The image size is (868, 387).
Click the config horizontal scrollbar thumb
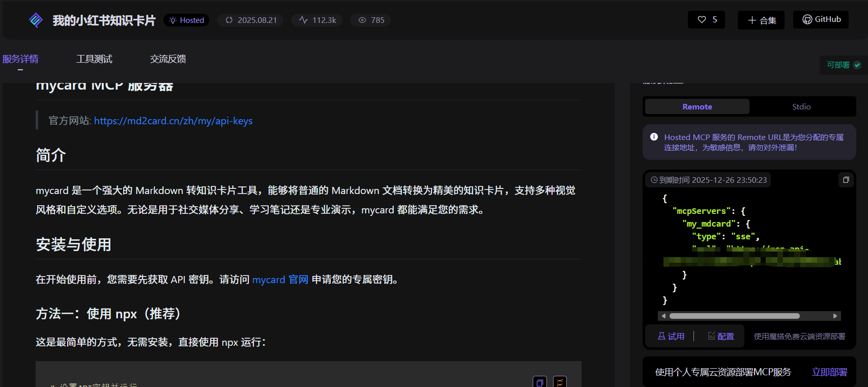point(734,316)
